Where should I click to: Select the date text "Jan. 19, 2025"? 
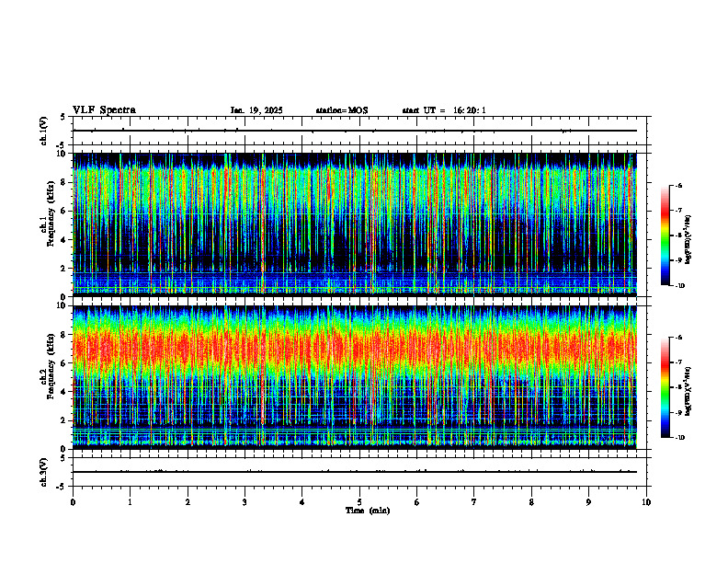[x=256, y=110]
